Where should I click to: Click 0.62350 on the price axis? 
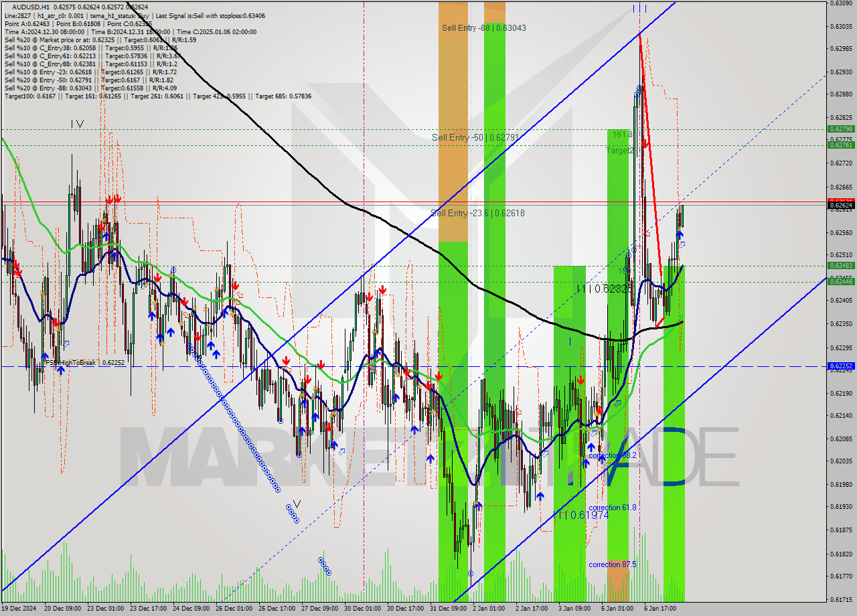[841, 323]
